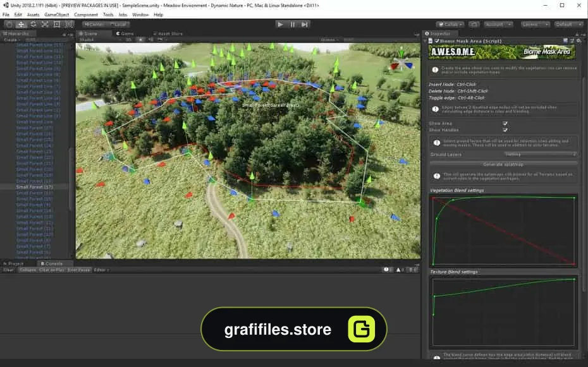Click the Hierarchy panel vertical scrollbar

(70, 178)
